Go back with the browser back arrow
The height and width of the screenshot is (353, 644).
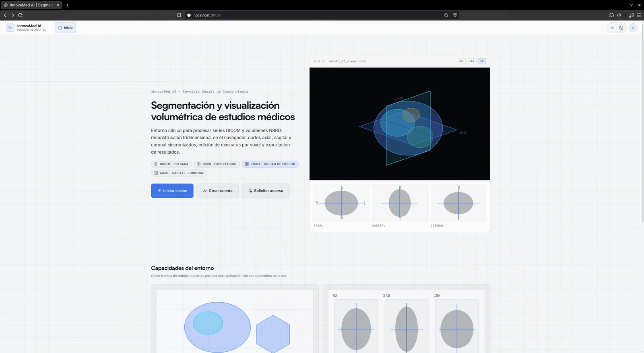[5, 15]
